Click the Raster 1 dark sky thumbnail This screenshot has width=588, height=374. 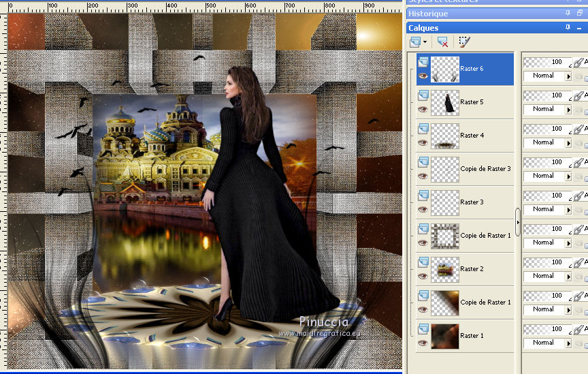point(445,337)
